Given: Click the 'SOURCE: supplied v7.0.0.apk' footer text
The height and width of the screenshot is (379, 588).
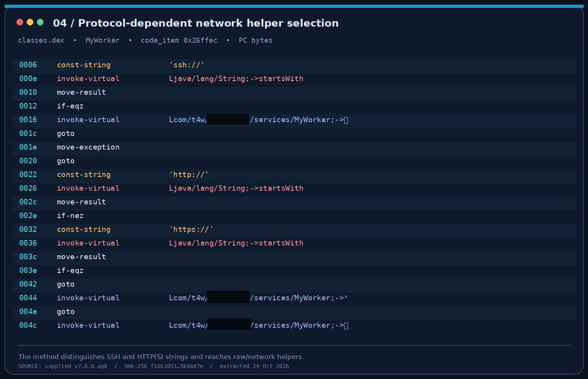Looking at the screenshot, I should [x=63, y=366].
